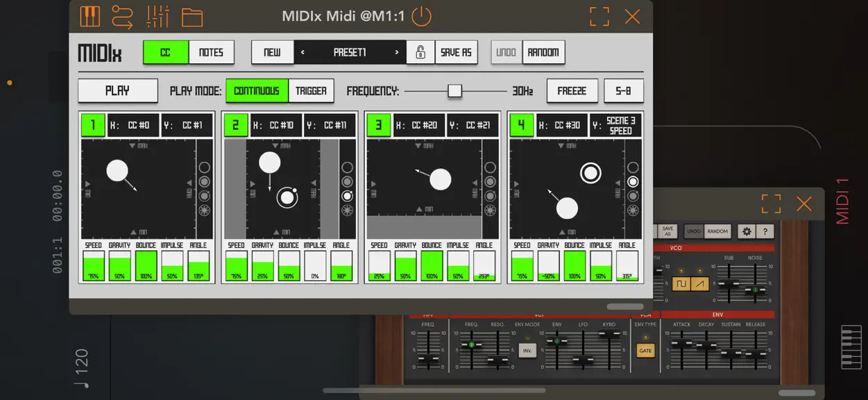The height and width of the screenshot is (400, 868).
Task: Open the X: CC #10 assignment for pad 2
Action: [x=276, y=125]
